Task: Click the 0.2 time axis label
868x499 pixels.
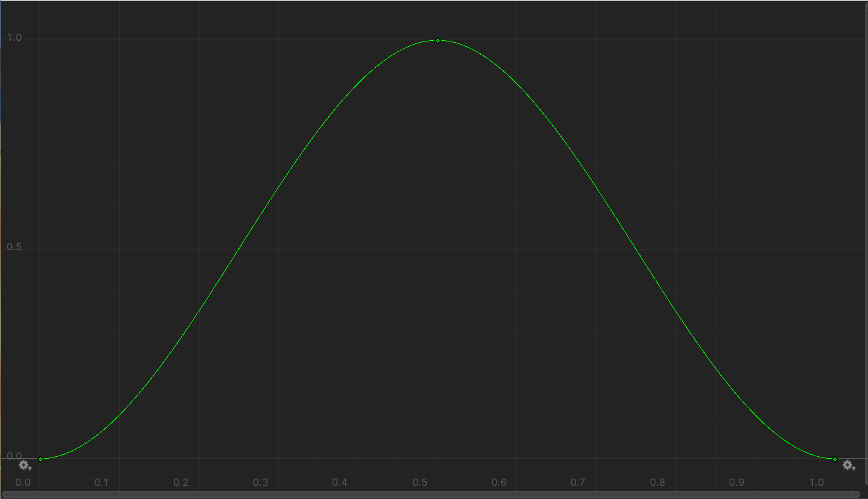Action: click(x=181, y=483)
